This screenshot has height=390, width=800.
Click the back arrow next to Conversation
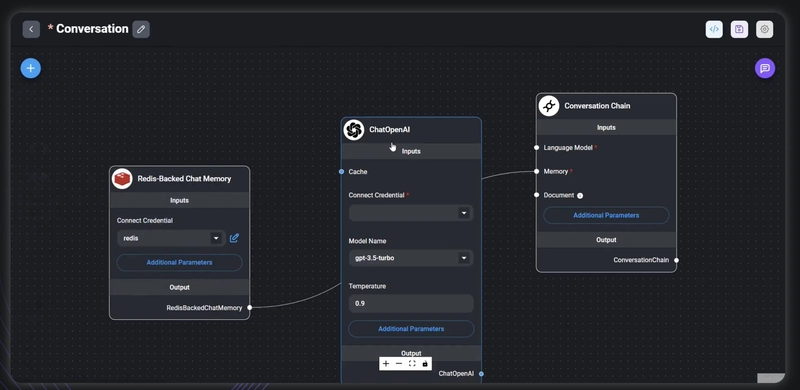coord(31,29)
